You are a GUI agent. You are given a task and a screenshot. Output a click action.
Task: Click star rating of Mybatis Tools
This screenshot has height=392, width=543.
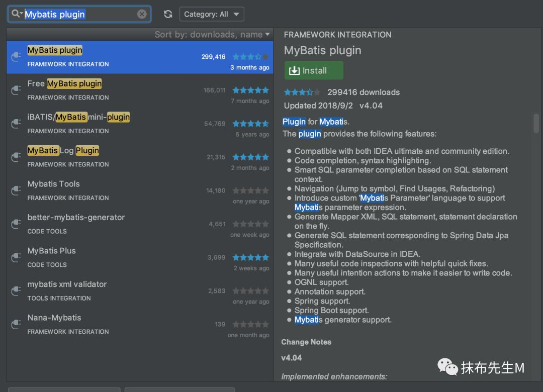[x=250, y=190]
